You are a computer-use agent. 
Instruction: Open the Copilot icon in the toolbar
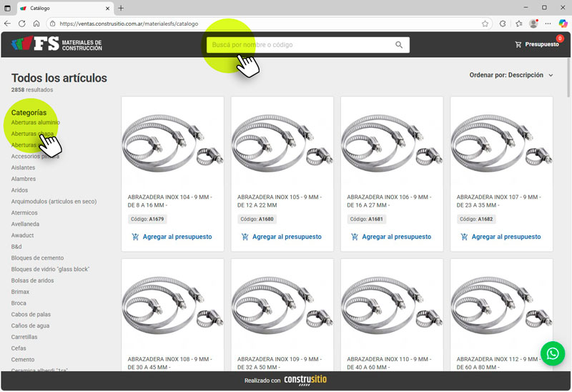pos(563,24)
